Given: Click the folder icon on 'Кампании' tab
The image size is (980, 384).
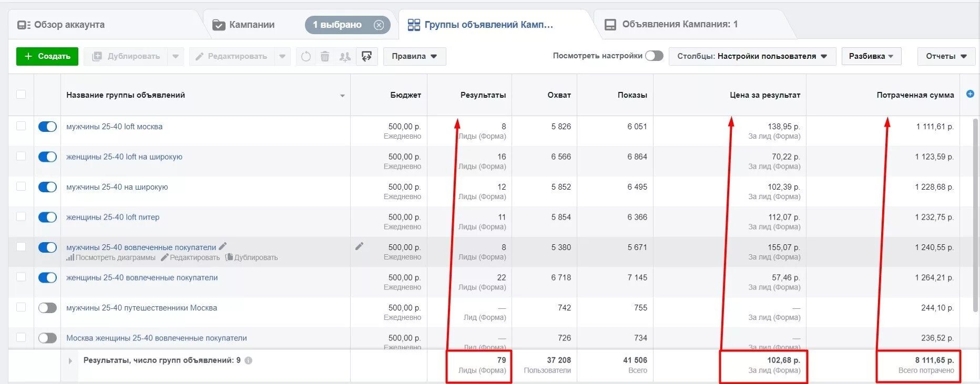Looking at the screenshot, I should 219,25.
